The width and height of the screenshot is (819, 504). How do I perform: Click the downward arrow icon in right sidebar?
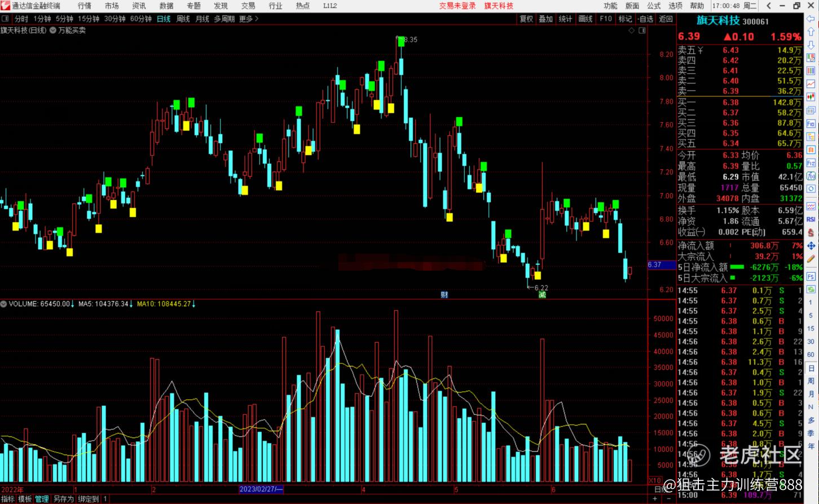tap(811, 45)
